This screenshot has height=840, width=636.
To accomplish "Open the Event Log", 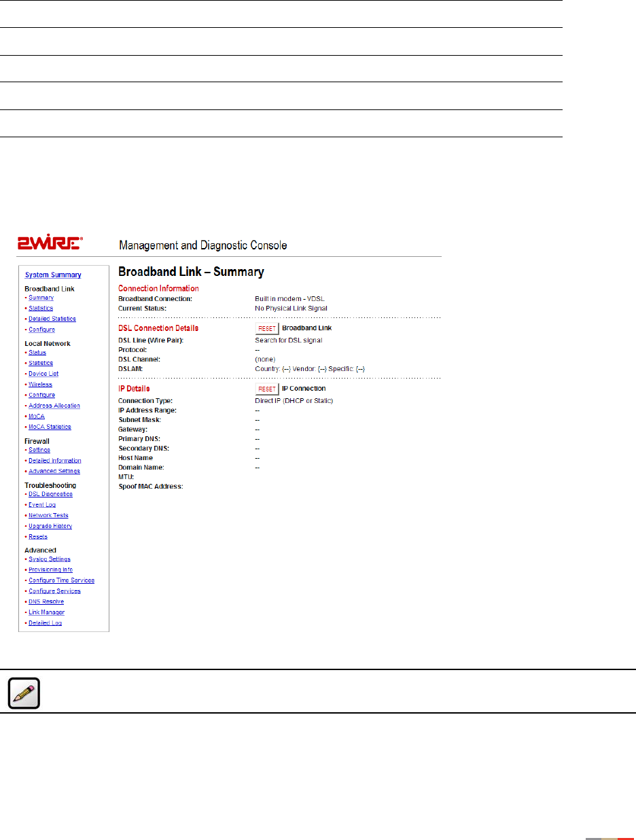I will coord(42,505).
